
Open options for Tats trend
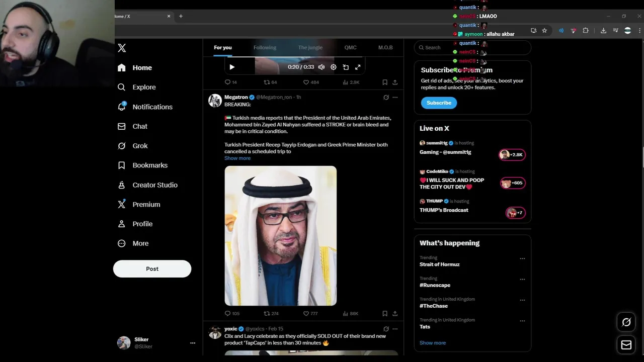522,321
